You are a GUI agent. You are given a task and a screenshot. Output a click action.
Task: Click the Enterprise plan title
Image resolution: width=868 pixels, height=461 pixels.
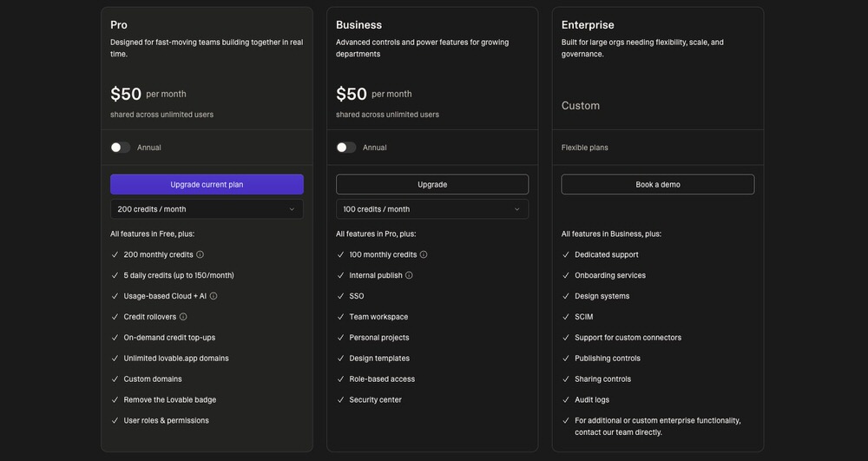tap(588, 25)
